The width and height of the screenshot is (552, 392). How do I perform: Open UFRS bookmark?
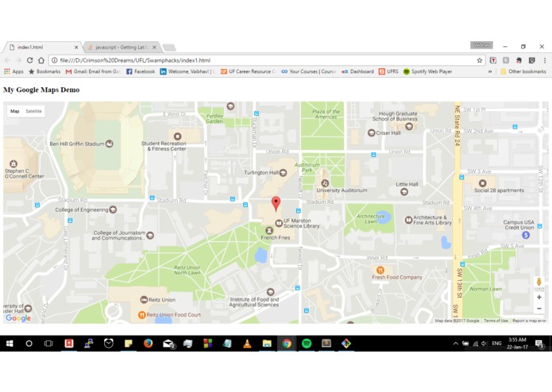coord(388,71)
